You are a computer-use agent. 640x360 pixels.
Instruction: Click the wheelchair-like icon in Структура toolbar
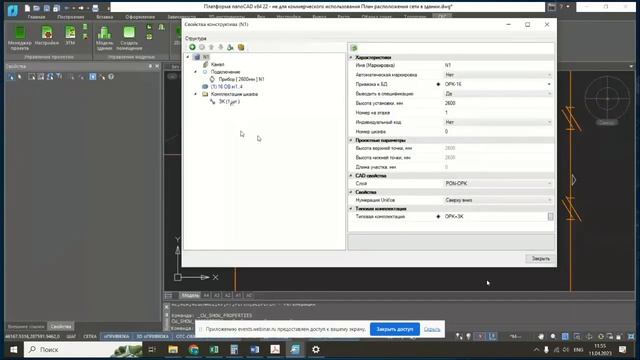pos(230,47)
